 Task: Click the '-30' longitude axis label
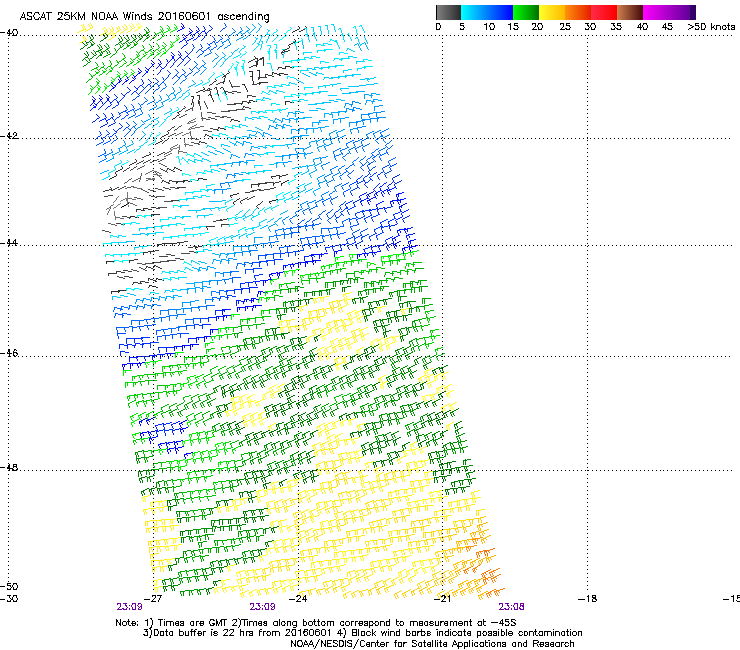tap(9, 599)
